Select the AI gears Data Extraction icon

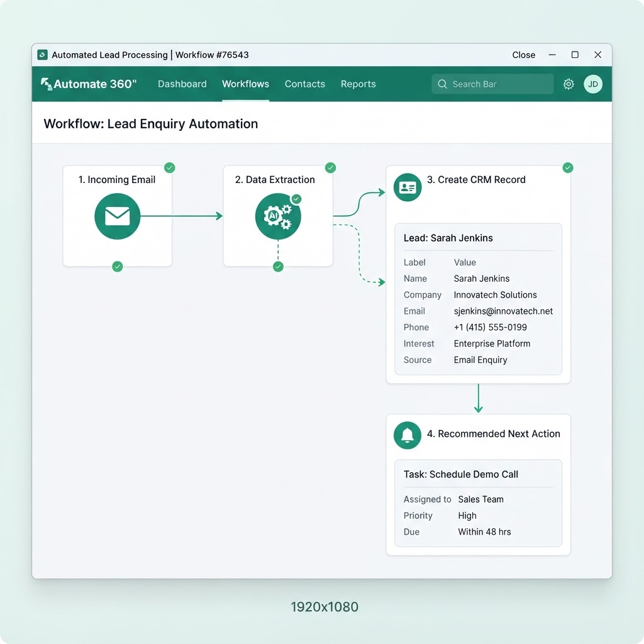tap(278, 216)
